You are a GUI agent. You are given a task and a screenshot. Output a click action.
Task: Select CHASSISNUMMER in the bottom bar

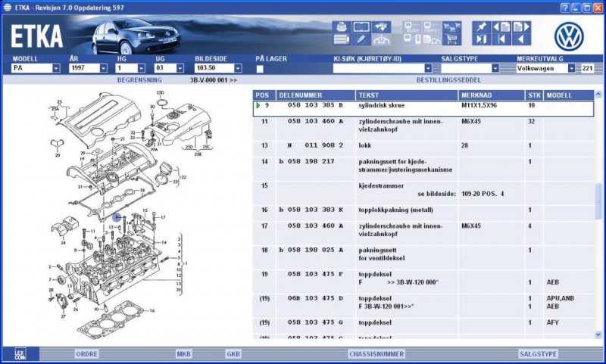point(376,353)
